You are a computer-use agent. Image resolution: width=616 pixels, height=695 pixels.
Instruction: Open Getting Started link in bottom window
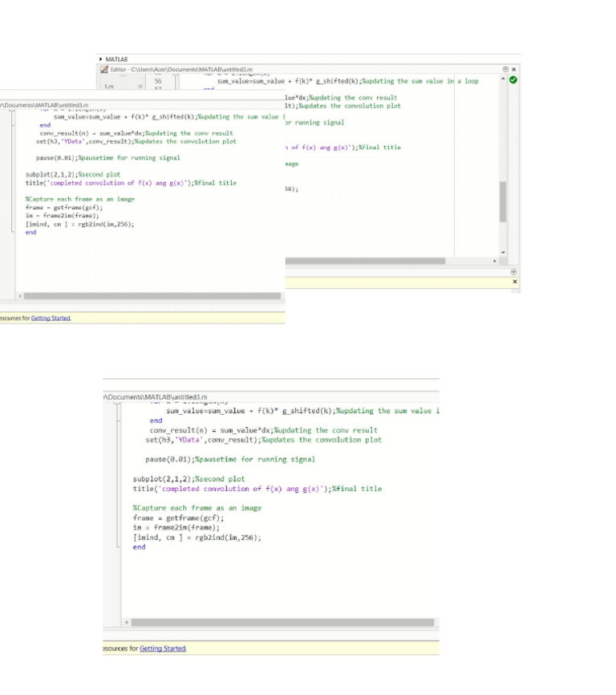pos(163,648)
